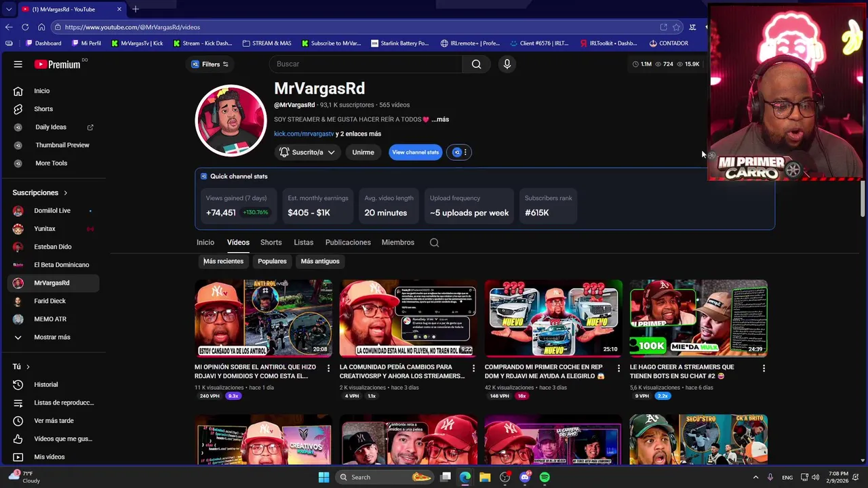
Task: Click the YouTube Premium logo
Action: [x=58, y=64]
